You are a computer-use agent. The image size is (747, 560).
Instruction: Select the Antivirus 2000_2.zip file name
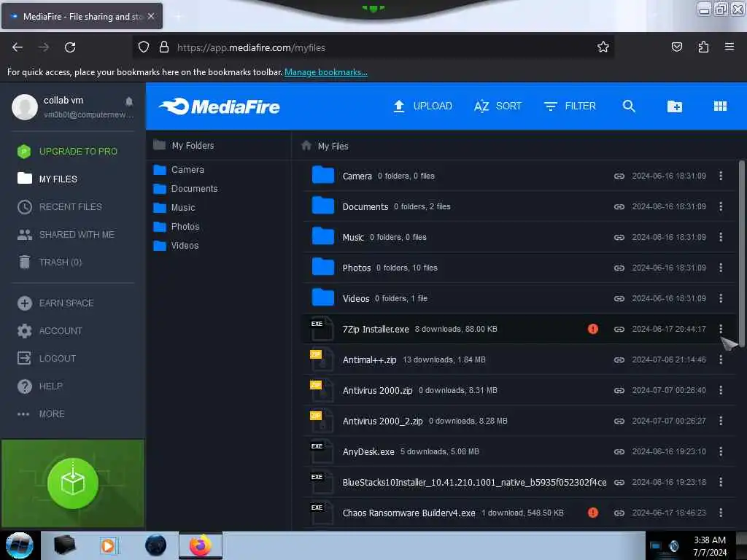[382, 421]
